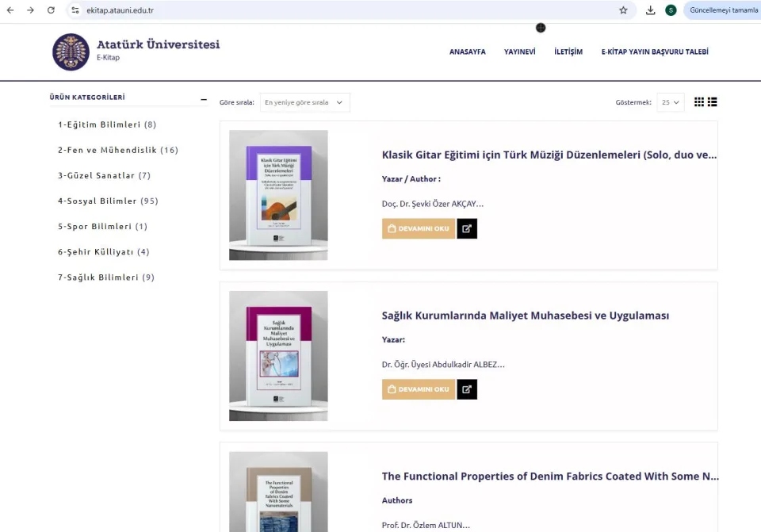
Task: Open the Atatürk Üniversitesi title link
Action: click(159, 44)
